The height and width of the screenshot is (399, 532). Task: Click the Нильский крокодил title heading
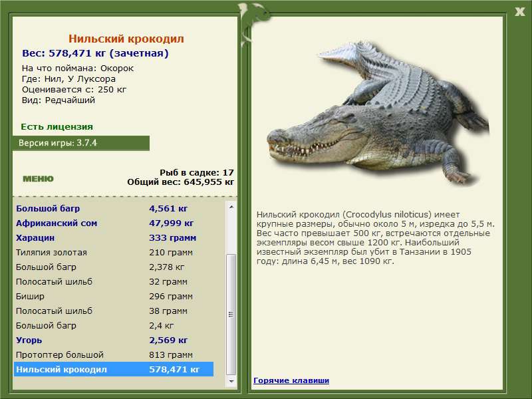click(x=126, y=39)
